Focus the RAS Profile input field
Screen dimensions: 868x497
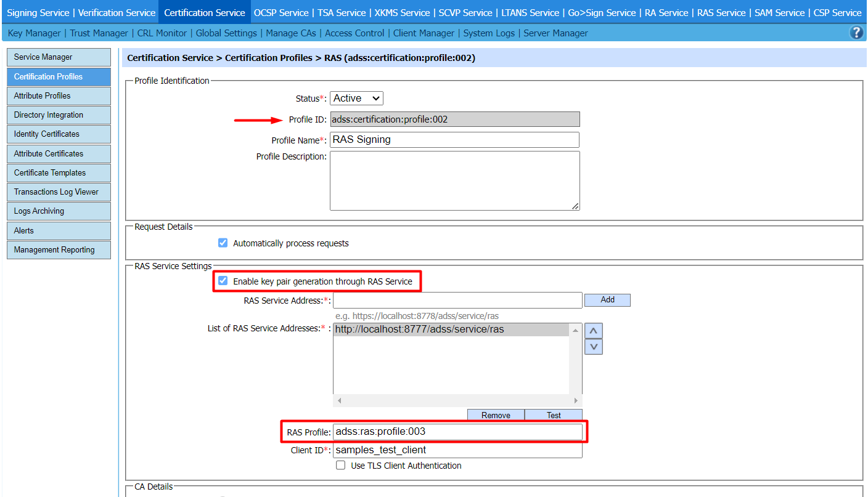pos(457,432)
